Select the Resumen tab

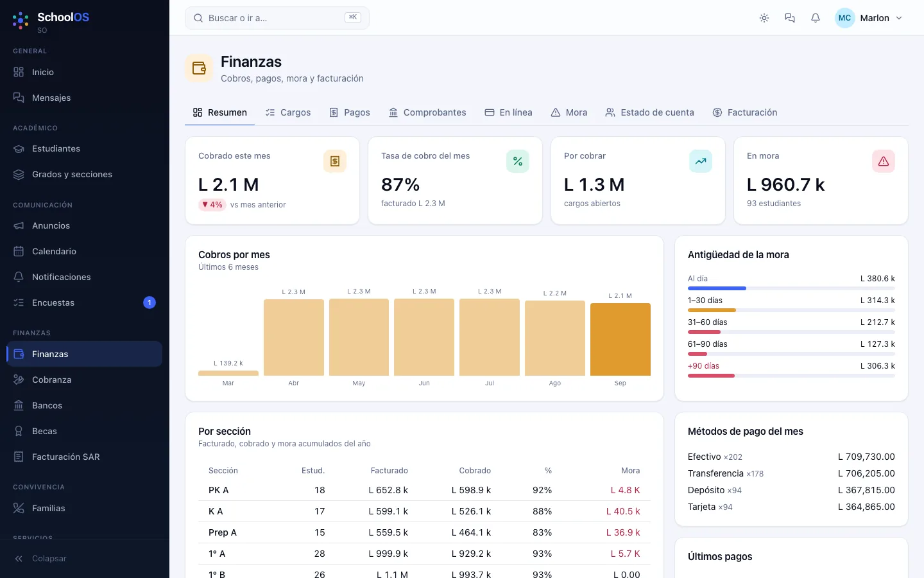tap(220, 112)
